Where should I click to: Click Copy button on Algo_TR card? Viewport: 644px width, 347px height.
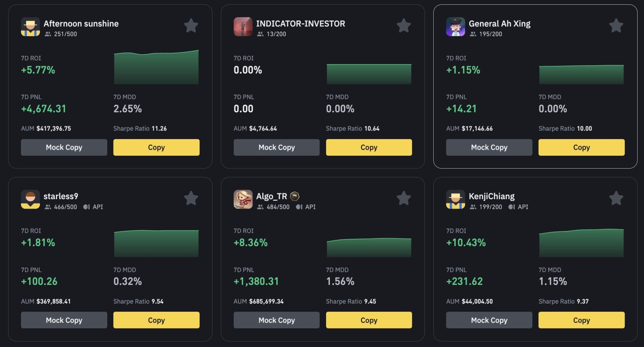pyautogui.click(x=369, y=320)
